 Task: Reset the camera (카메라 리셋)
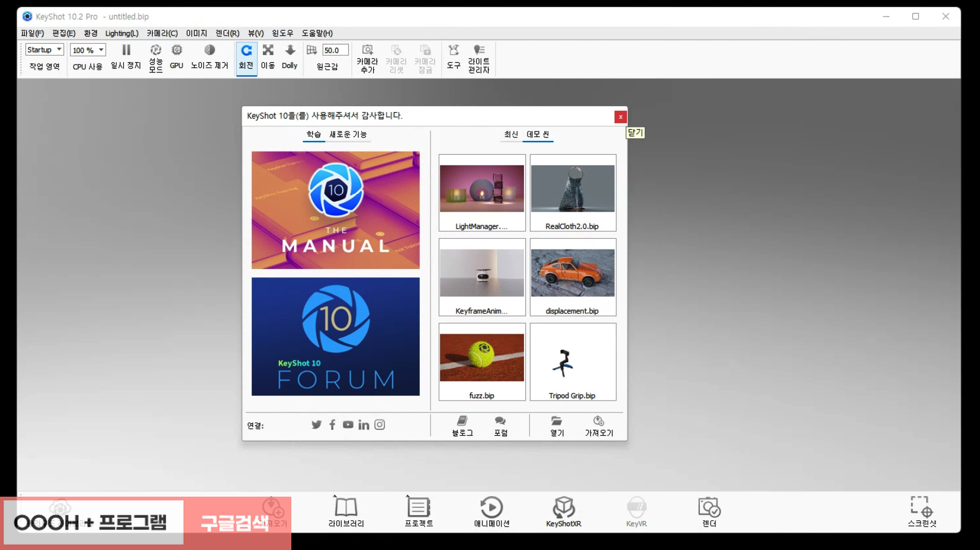click(x=396, y=58)
